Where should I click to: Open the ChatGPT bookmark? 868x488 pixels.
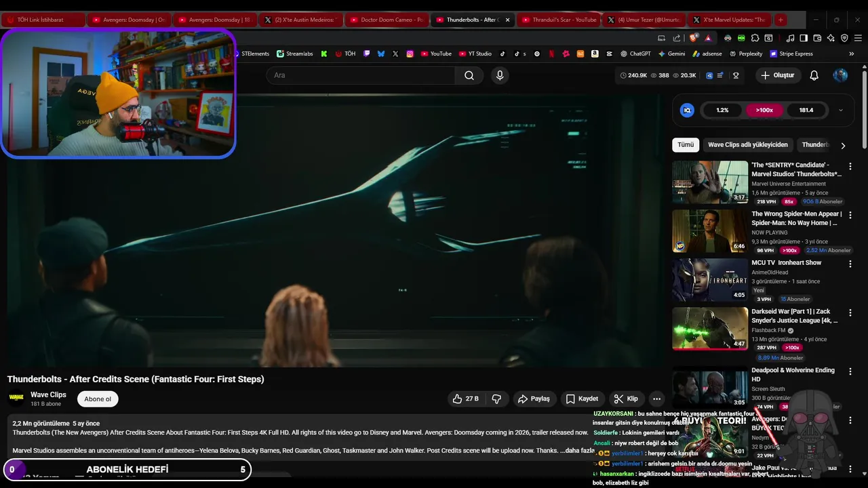pos(635,54)
